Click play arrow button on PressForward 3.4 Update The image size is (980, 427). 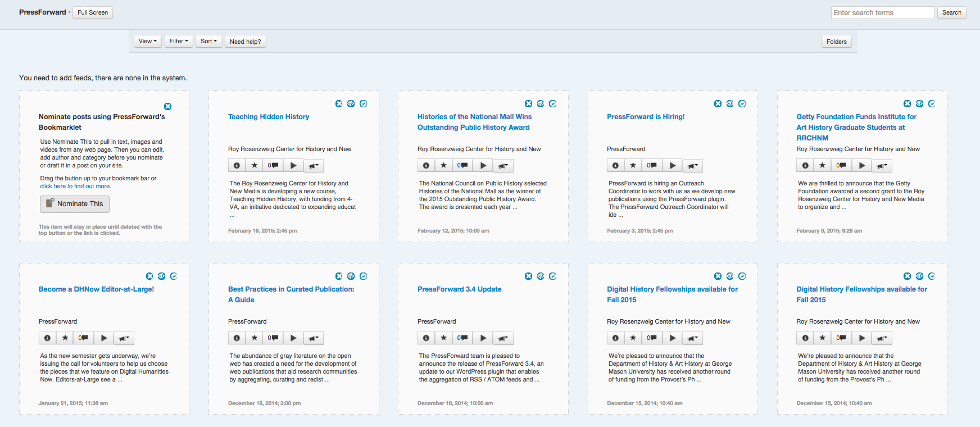coord(483,338)
